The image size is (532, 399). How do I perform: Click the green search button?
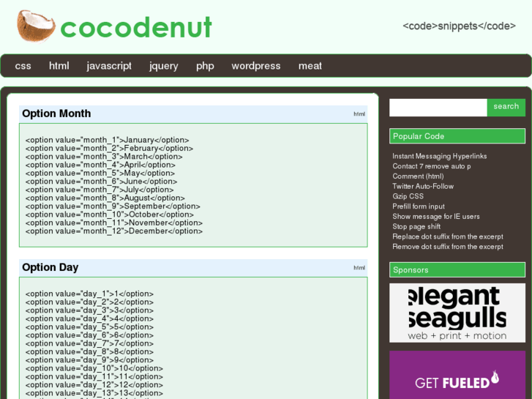506,108
